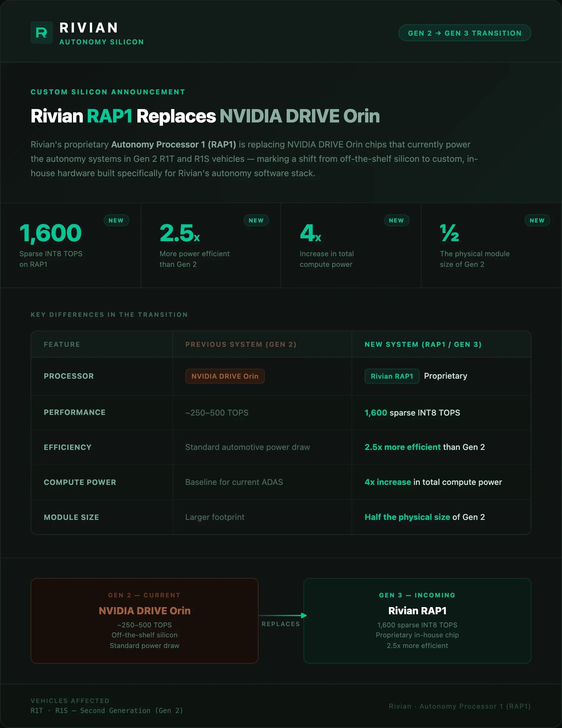Click the Proprietary label beside RAP1 chip
Image resolution: width=562 pixels, height=728 pixels.
(446, 376)
